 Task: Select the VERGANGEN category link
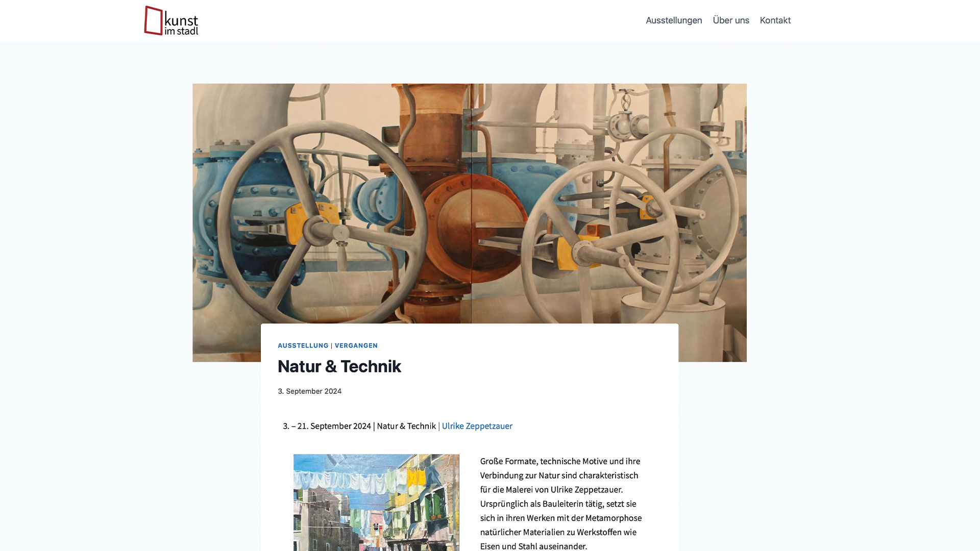356,345
